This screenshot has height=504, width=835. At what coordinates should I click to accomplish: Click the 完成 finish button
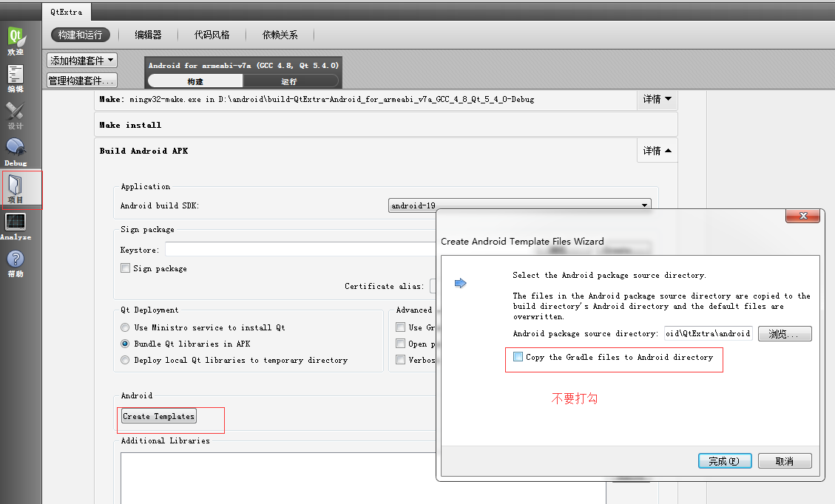point(725,461)
